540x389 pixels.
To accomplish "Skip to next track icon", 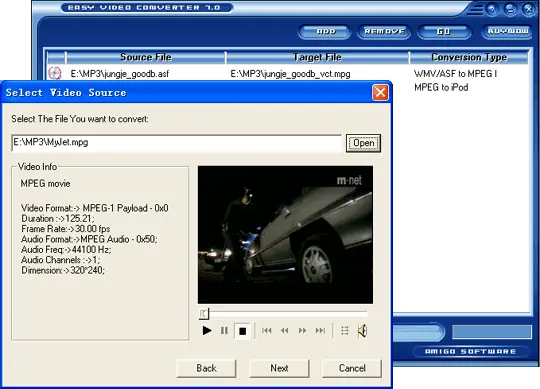I will click(320, 331).
